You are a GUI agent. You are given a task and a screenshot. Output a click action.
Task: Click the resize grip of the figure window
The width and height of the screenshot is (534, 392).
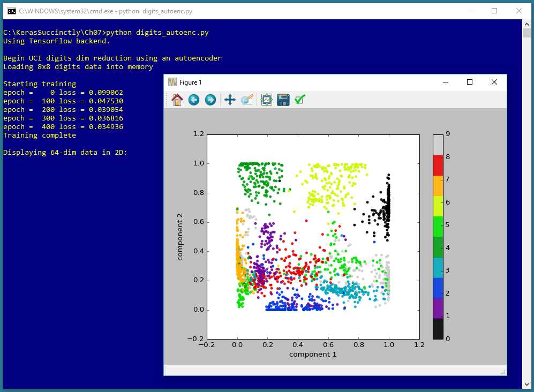(503, 371)
